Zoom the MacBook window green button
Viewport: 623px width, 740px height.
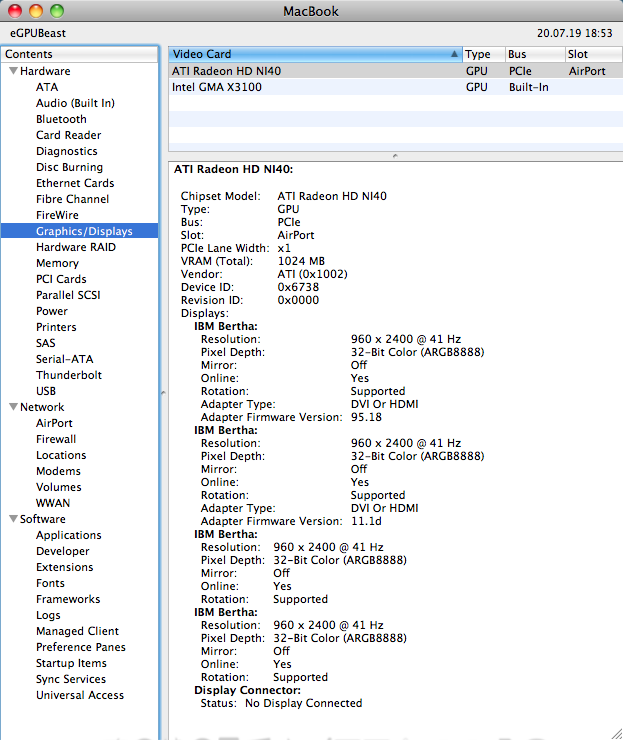click(57, 10)
